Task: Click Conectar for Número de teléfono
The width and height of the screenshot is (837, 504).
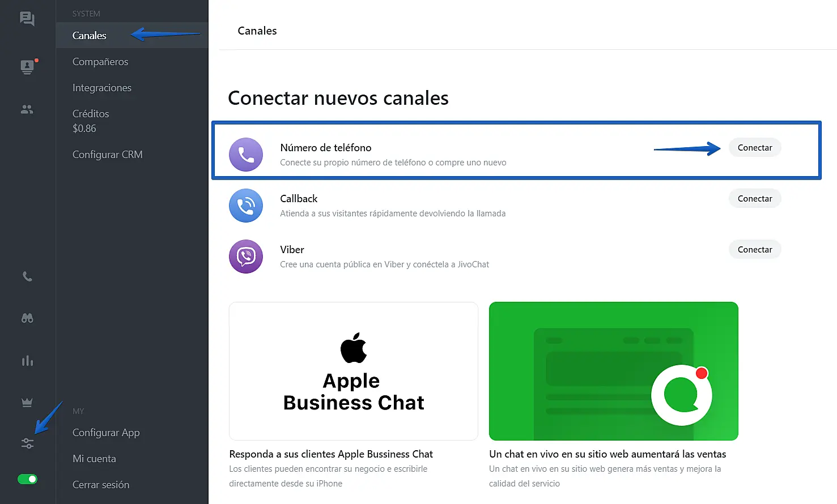Action: (x=754, y=148)
